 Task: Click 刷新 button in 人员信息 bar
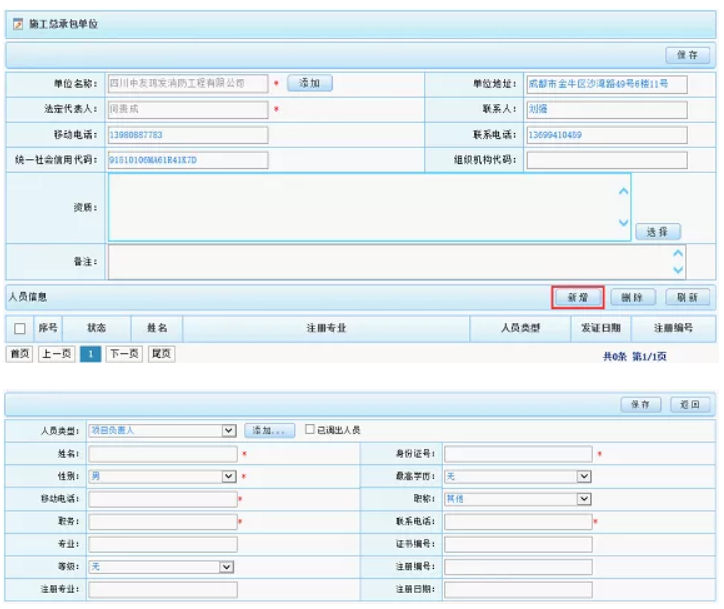click(687, 297)
